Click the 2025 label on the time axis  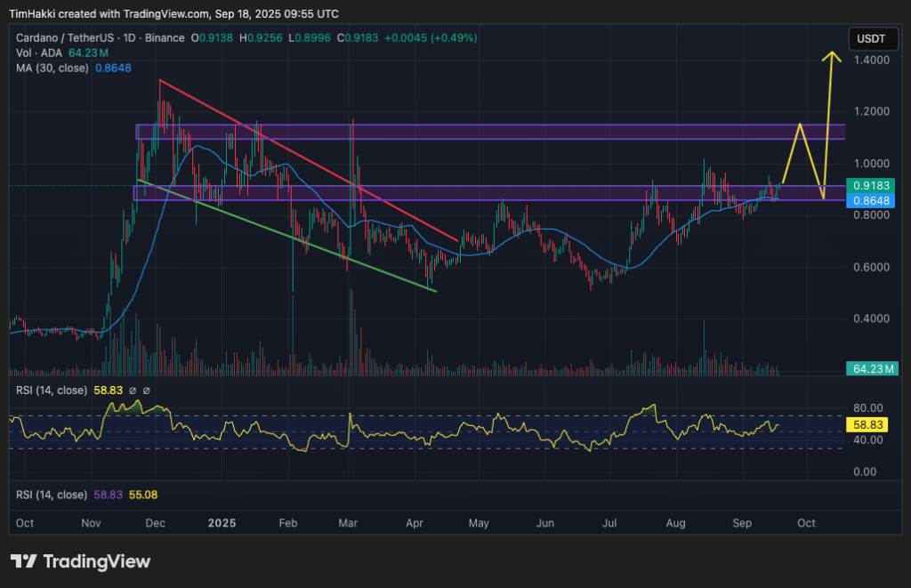coord(221,523)
